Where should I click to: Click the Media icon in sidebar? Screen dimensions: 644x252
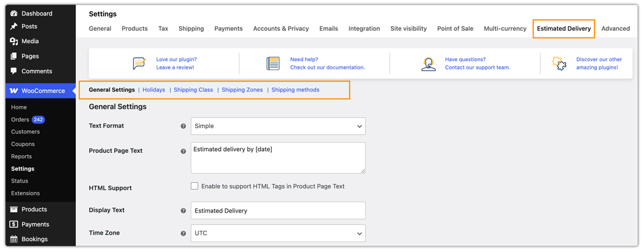pos(14,41)
